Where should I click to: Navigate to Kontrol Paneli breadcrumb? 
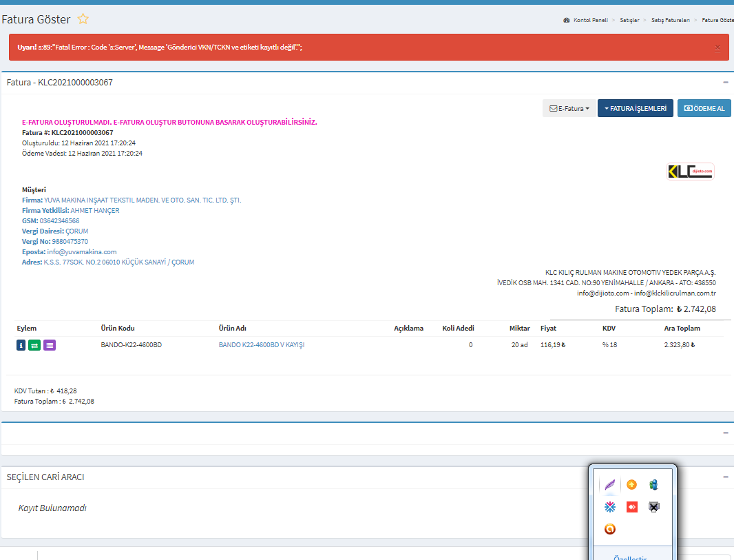(590, 21)
